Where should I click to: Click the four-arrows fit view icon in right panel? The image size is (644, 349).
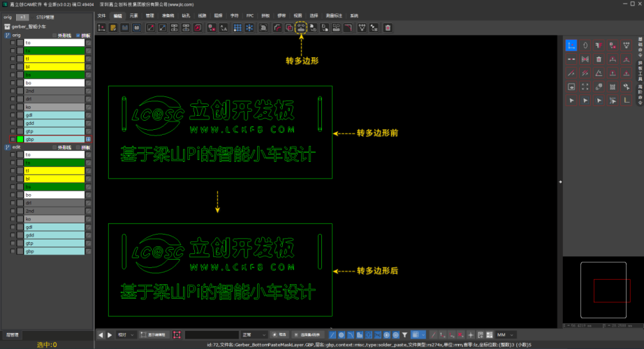[585, 87]
